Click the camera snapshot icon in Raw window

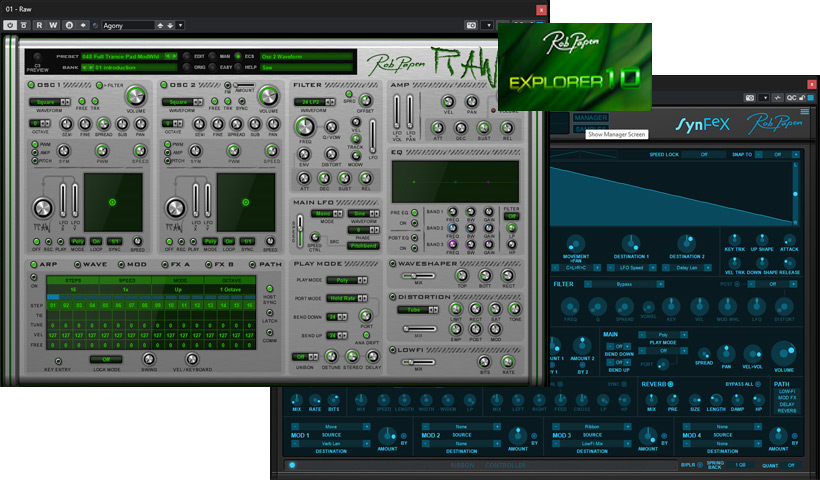tap(471, 25)
